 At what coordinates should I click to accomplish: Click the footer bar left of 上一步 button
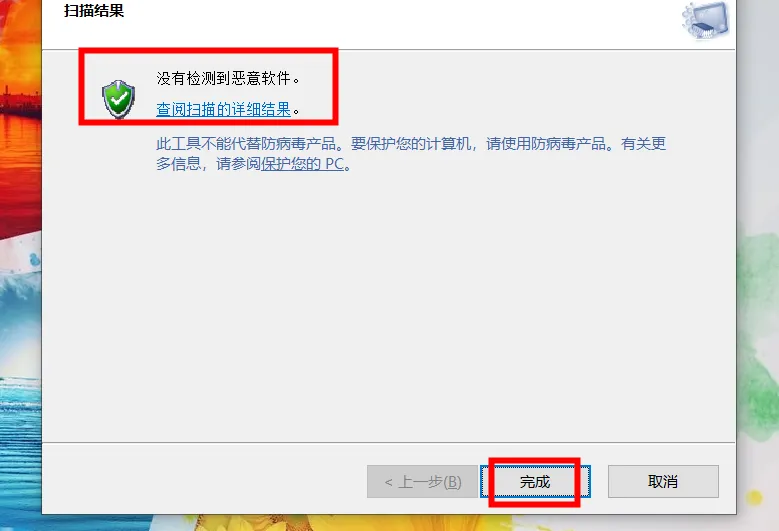(204, 479)
